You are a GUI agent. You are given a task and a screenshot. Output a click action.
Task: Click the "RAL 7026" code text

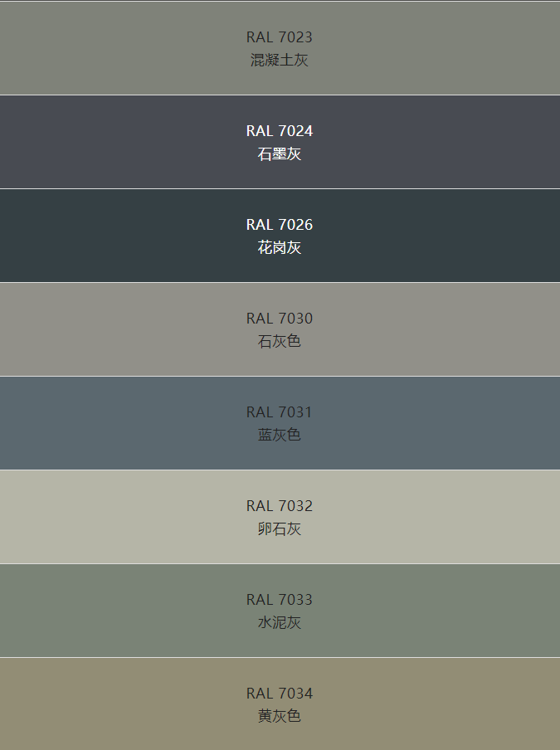[x=280, y=225]
